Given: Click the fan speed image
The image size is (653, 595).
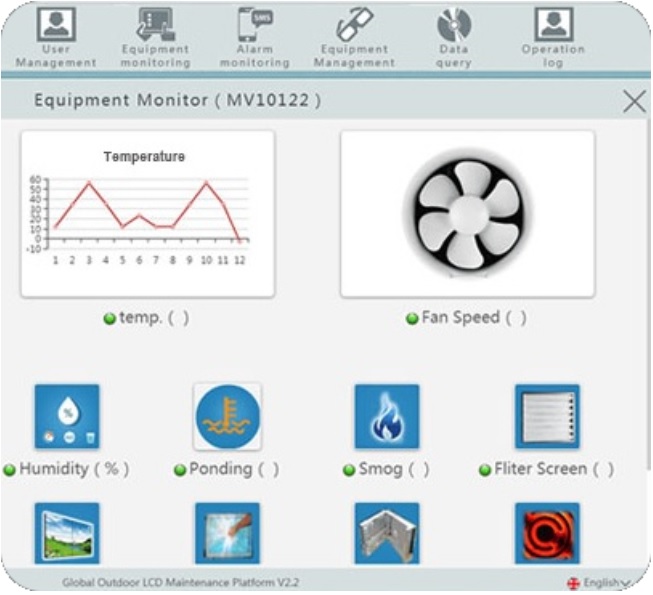Looking at the screenshot, I should coord(467,213).
